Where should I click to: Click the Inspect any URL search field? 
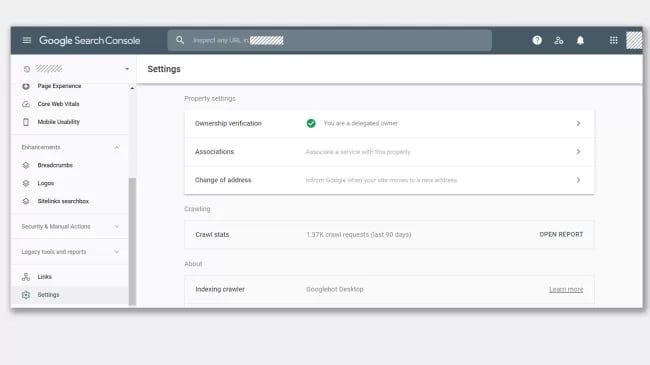tap(330, 40)
